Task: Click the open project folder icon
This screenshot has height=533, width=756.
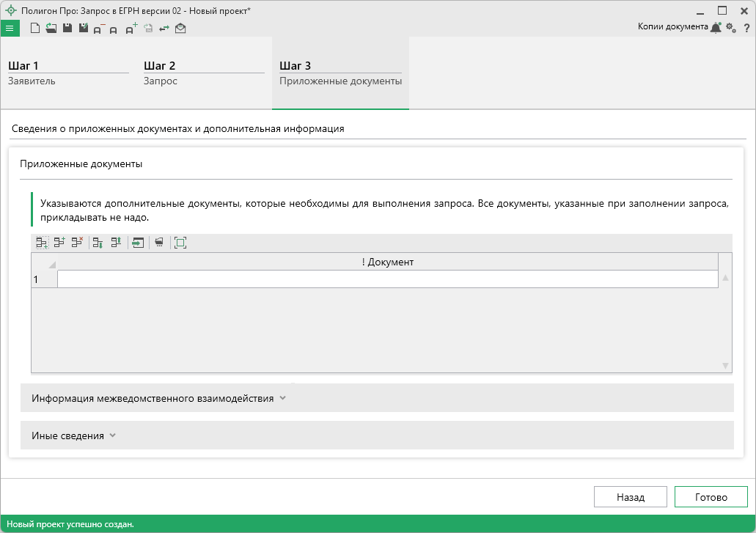Action: 51,29
